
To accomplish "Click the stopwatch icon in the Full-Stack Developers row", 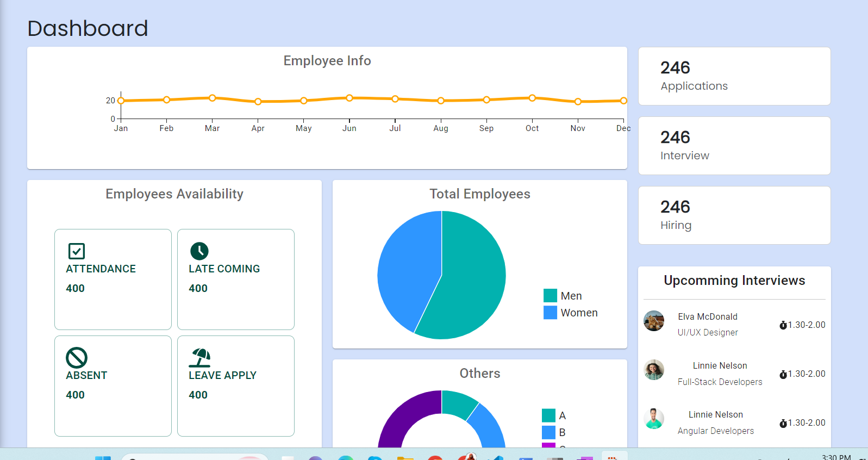I will pyautogui.click(x=783, y=374).
